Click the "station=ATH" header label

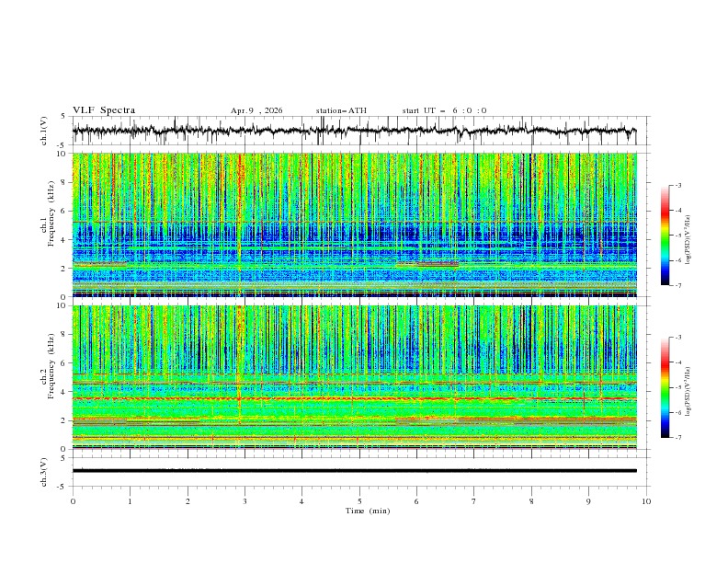(341, 110)
